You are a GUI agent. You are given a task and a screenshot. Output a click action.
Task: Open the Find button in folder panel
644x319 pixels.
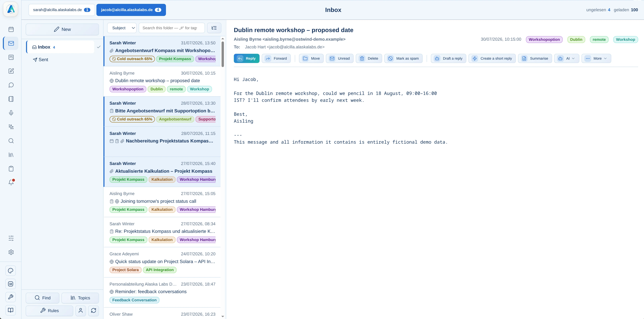(42, 298)
